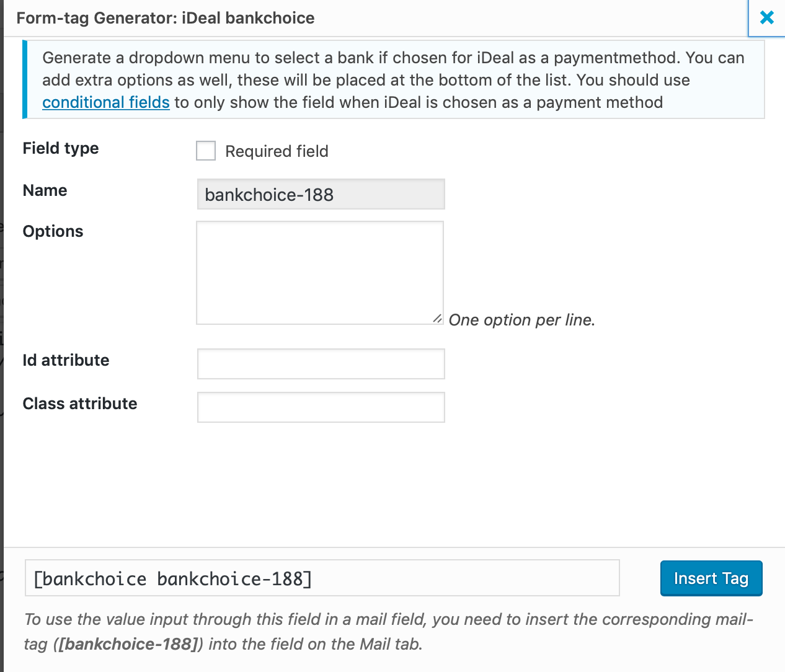Viewport: 785px width, 672px height.
Task: Click the Name label
Action: 45,190
